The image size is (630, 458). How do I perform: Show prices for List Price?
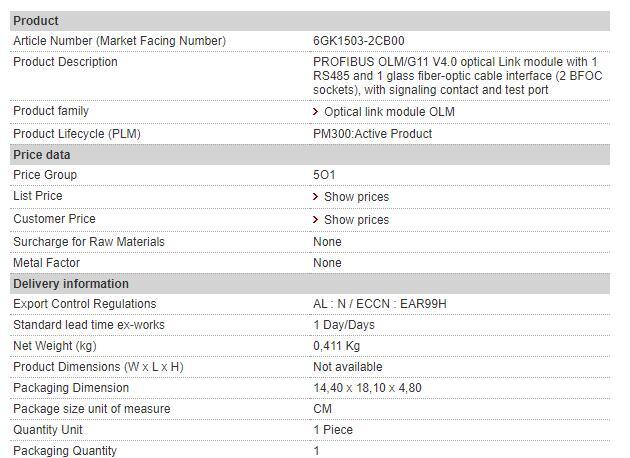tap(356, 197)
